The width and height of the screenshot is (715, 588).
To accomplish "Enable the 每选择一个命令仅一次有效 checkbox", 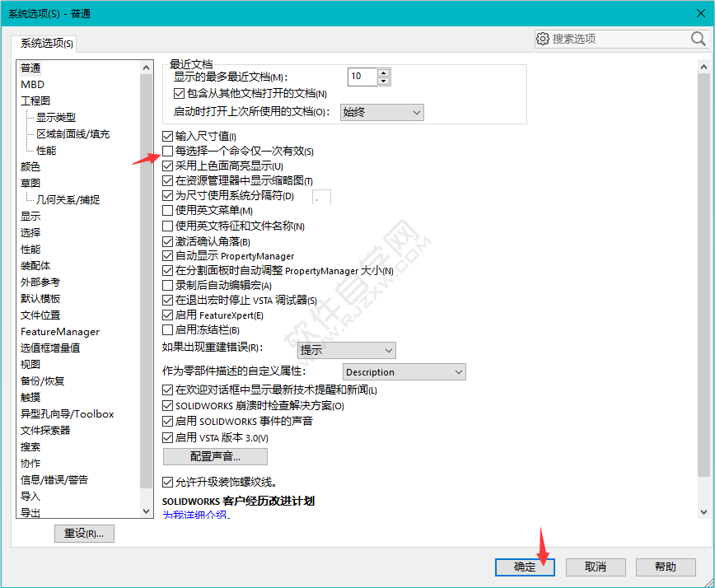I will pos(167,151).
